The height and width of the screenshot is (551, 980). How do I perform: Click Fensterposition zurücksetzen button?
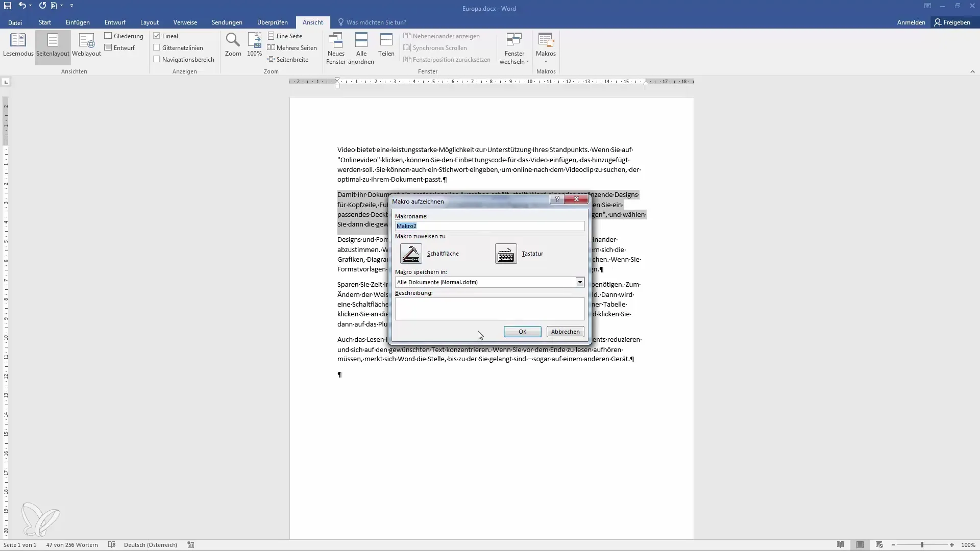pyautogui.click(x=447, y=60)
